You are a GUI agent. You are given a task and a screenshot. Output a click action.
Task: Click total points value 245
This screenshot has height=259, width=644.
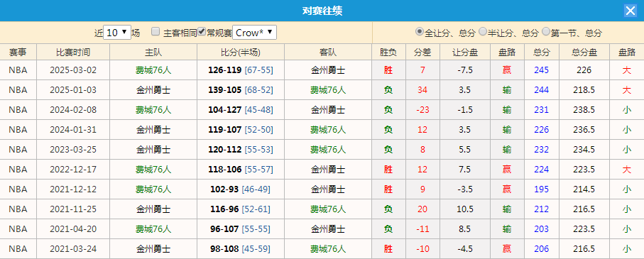pyautogui.click(x=541, y=70)
